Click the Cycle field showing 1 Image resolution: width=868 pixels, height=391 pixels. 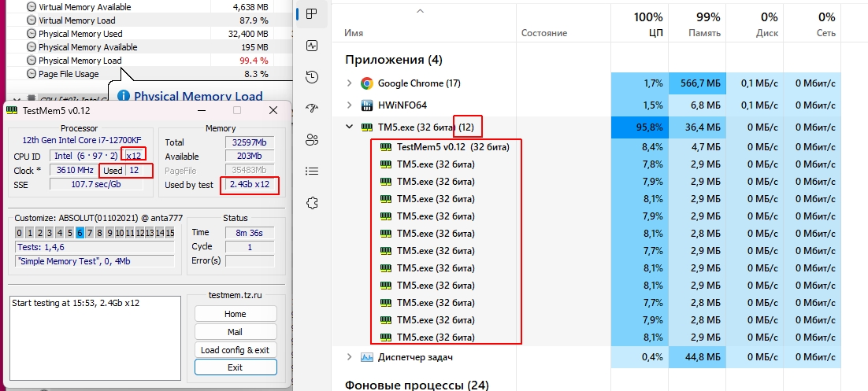pyautogui.click(x=250, y=247)
